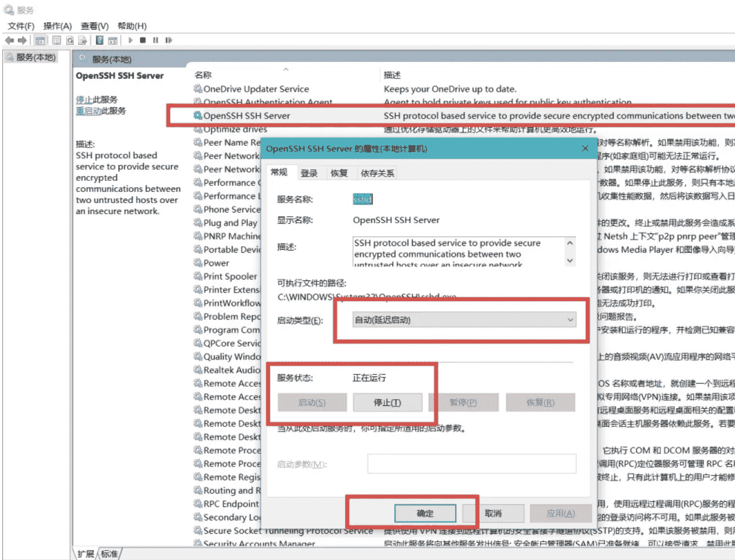Click the Restart Service icon in toolbar
The width and height of the screenshot is (735, 560).
click(168, 40)
